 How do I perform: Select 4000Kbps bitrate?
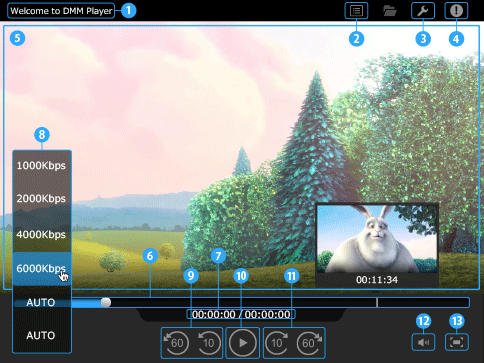tap(41, 235)
